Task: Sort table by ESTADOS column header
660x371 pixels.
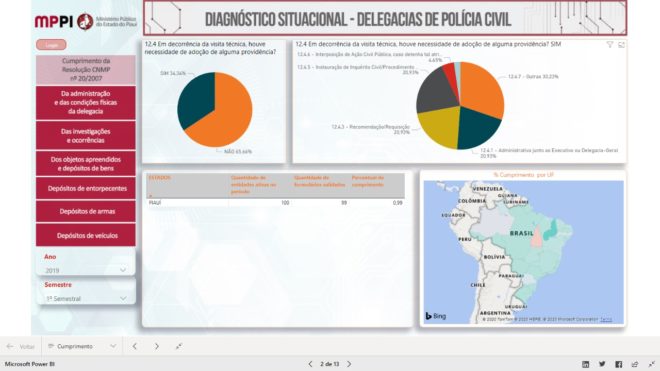Action: [x=160, y=178]
